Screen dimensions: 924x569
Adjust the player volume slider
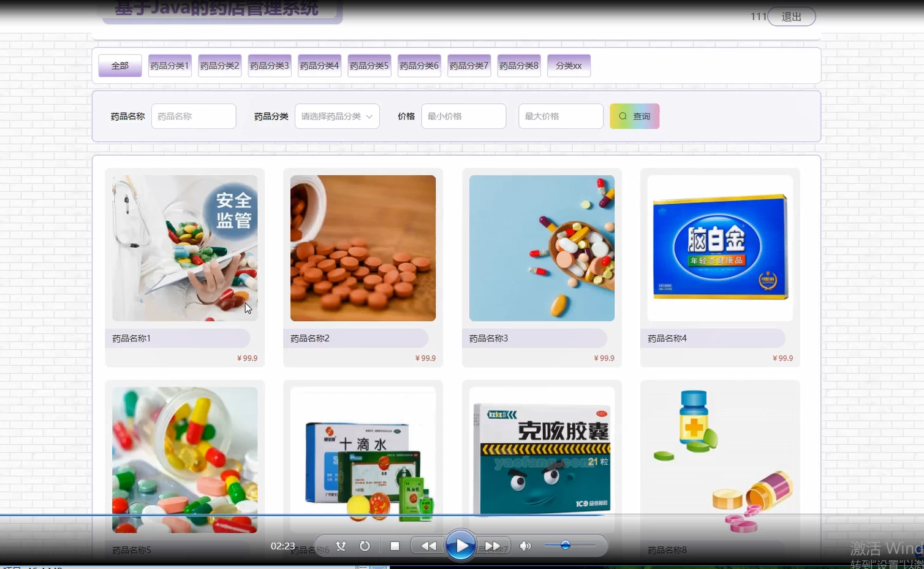(569, 545)
